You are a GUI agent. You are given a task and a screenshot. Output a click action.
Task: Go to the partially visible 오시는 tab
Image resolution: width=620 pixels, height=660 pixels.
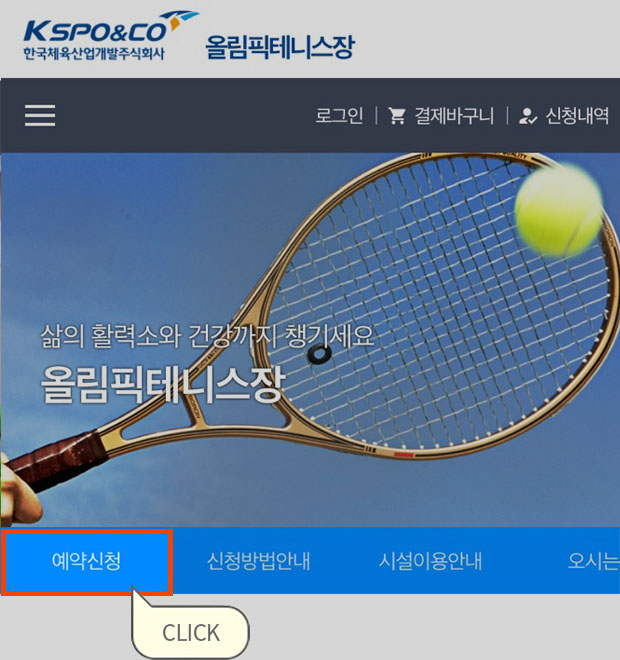593,562
